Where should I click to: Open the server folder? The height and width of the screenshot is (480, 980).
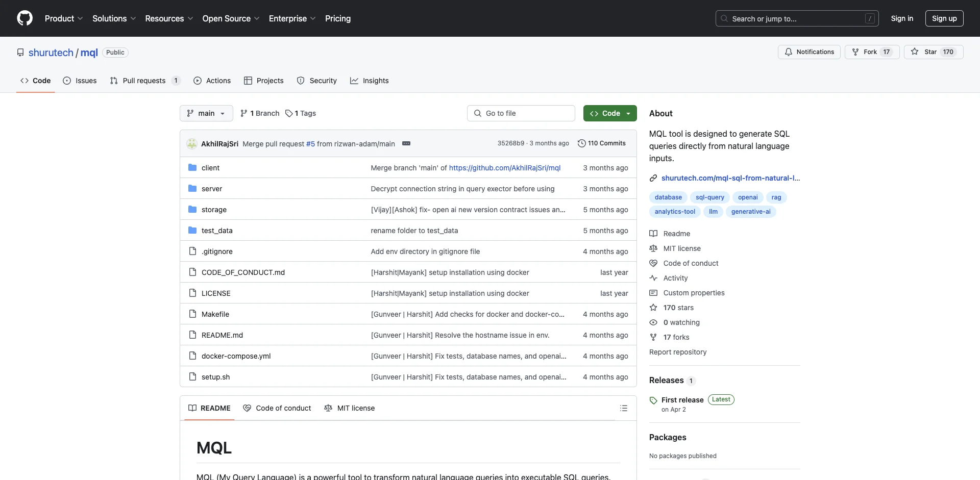[212, 189]
